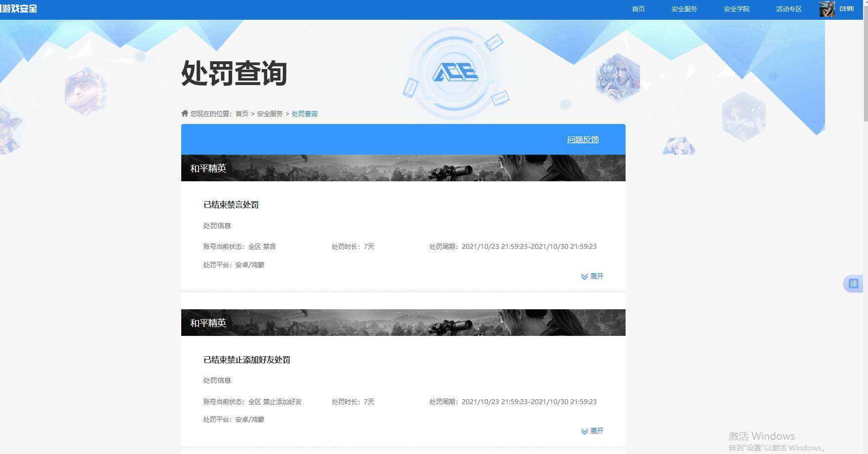Select 首页 in the top navigation
868x454 pixels.
pyautogui.click(x=637, y=8)
